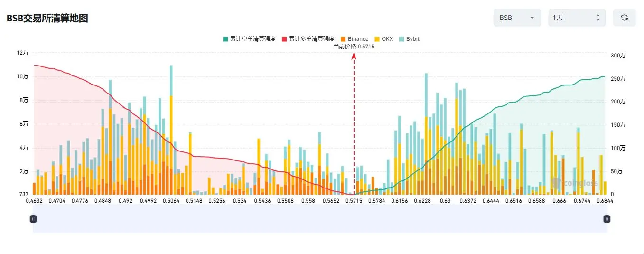Click the 0.6228 x-axis label

(422, 201)
